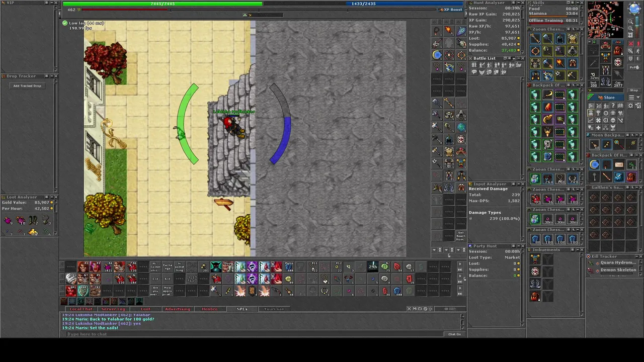Click the Stop button under minimap
Image resolution: width=644 pixels, height=362 pixels.
tap(634, 90)
